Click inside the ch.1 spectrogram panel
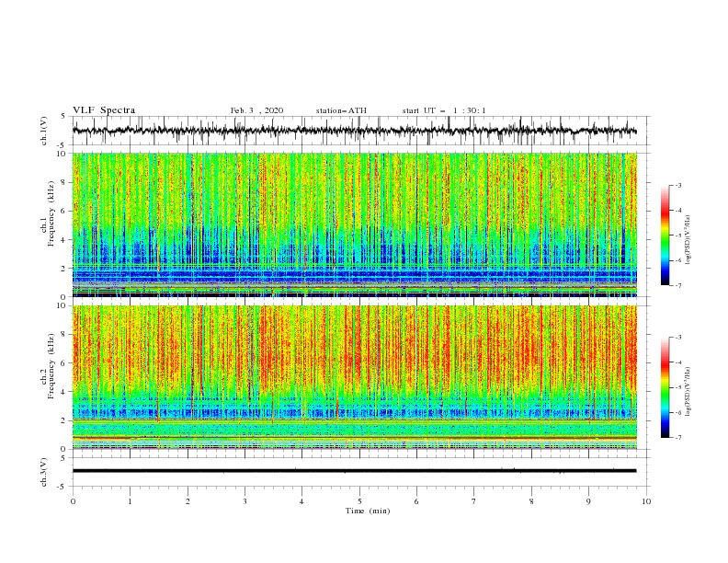The height and width of the screenshot is (563, 728). [x=354, y=224]
